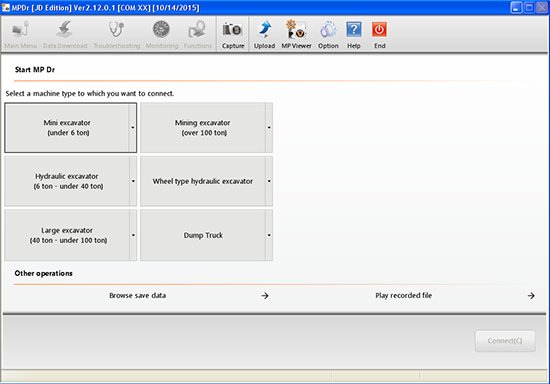Launch MP Viewer from the toolbar

tap(296, 34)
